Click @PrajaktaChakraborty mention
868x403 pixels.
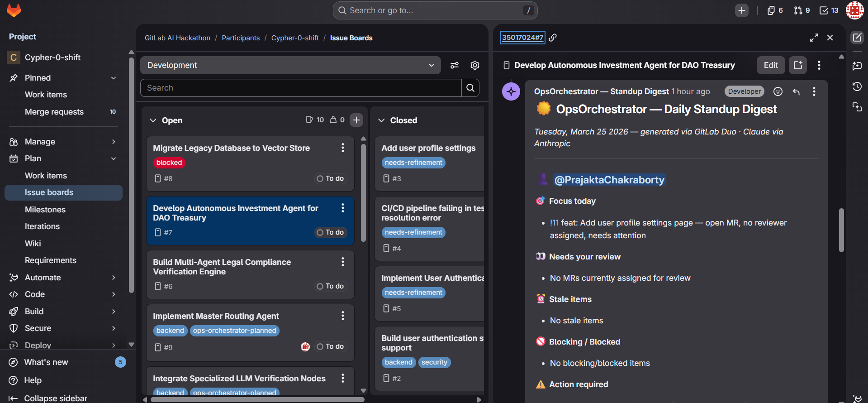[609, 180]
